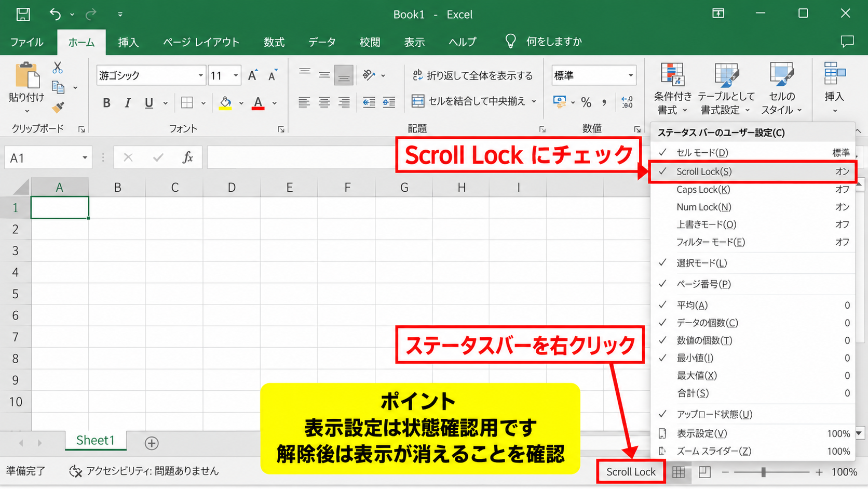This screenshot has width=868, height=489.
Task: Open the comments speech bubble icon
Action: [847, 42]
